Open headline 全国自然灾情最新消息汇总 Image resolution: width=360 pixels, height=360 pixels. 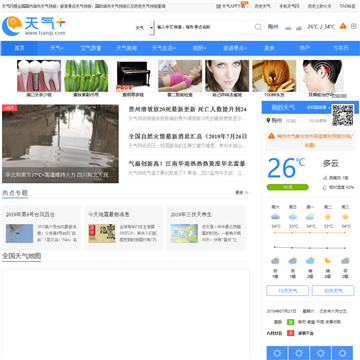(188, 136)
